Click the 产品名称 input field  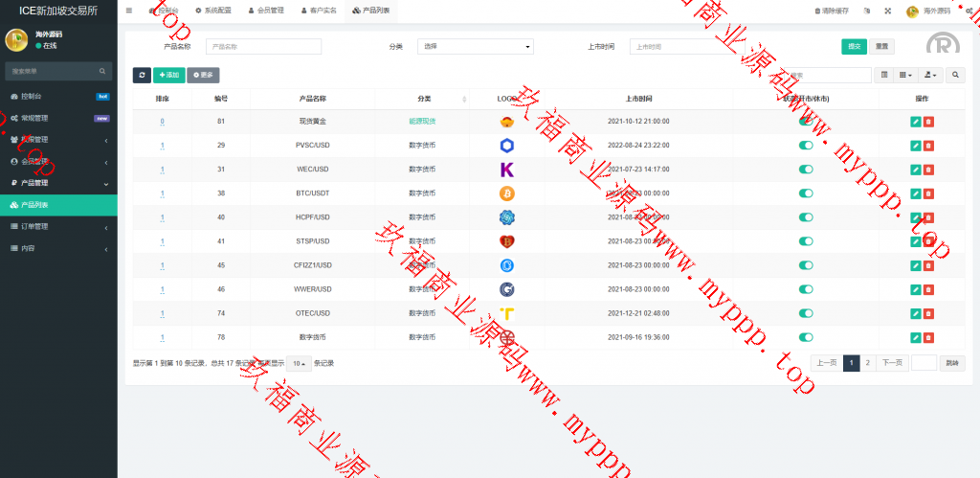tap(264, 46)
